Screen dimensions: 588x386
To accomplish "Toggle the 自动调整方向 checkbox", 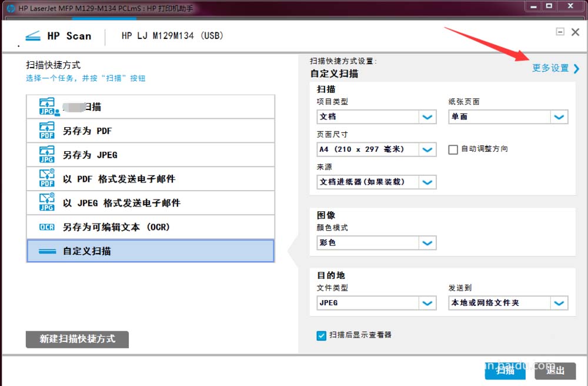I will [453, 149].
